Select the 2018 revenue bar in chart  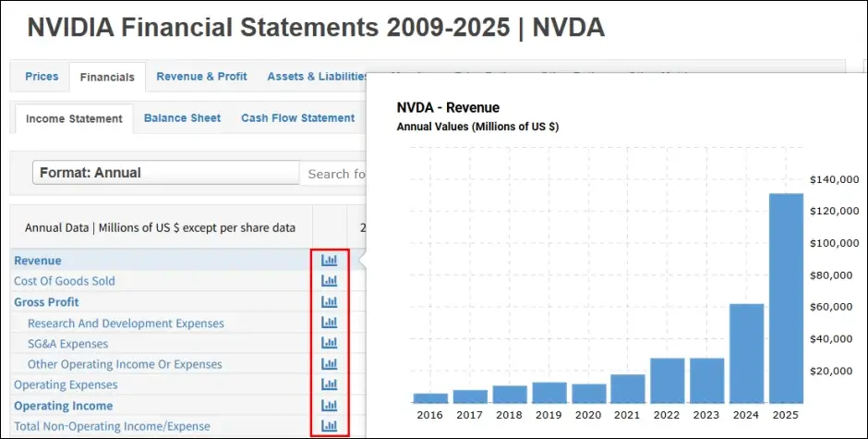[510, 395]
